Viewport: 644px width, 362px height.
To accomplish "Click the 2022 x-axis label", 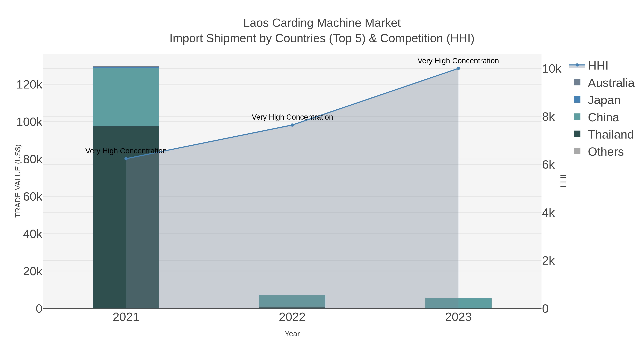I will (x=292, y=317).
